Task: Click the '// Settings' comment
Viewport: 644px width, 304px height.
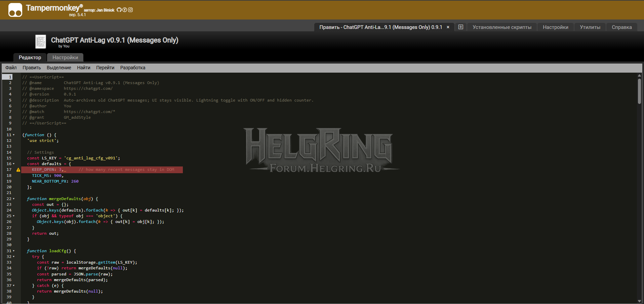Action: (40, 152)
